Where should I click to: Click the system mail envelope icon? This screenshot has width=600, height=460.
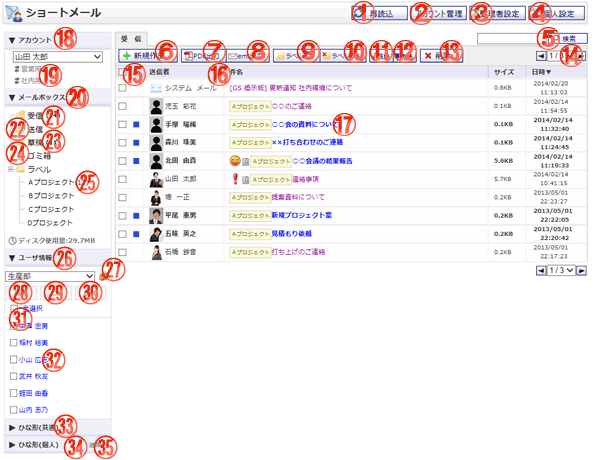(x=156, y=89)
